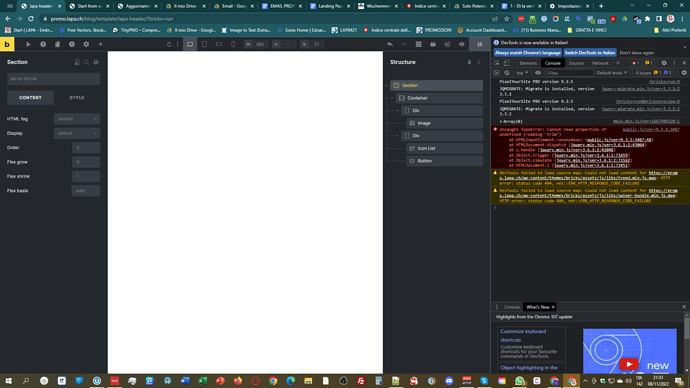The height and width of the screenshot is (388, 690).
Task: Click the Section element ID field
Action: click(x=54, y=79)
